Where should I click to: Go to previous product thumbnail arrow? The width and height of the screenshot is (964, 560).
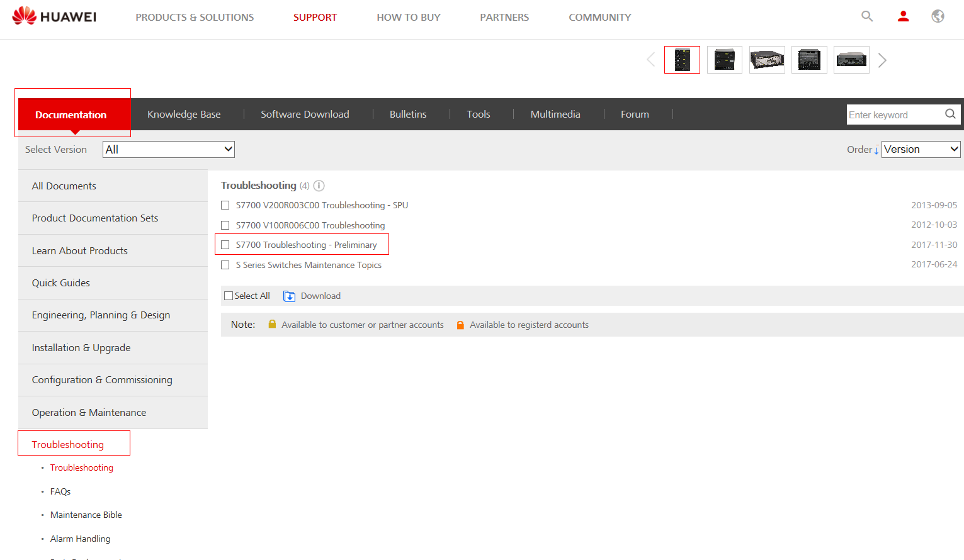pyautogui.click(x=650, y=60)
